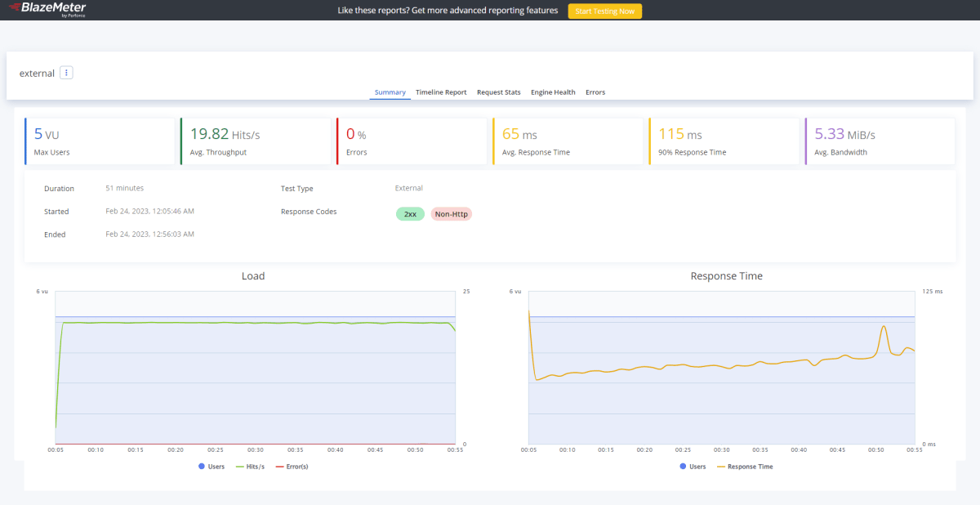Click the 2xx response code badge

tap(410, 214)
